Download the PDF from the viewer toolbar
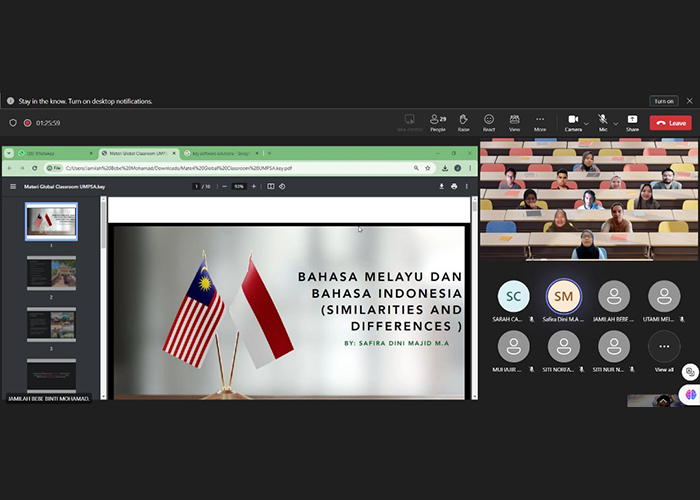This screenshot has width=700, height=500. [442, 186]
